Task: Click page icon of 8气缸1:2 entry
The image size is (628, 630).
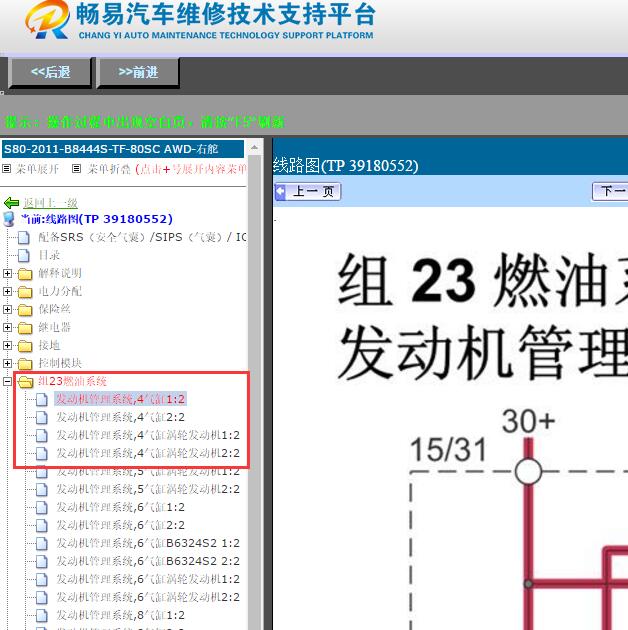Action: click(x=41, y=616)
